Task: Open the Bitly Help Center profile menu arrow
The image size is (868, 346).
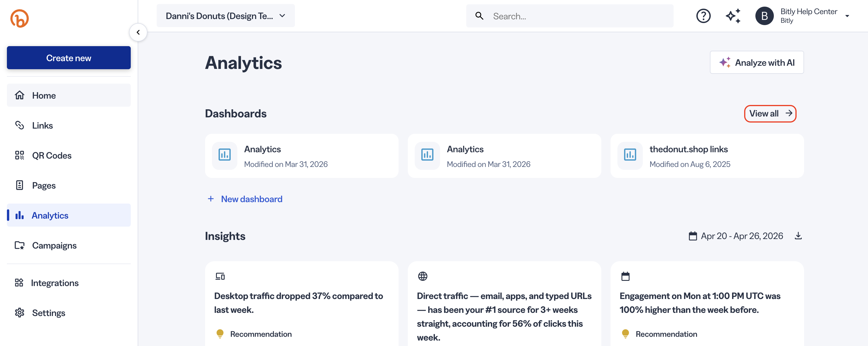Action: tap(847, 16)
